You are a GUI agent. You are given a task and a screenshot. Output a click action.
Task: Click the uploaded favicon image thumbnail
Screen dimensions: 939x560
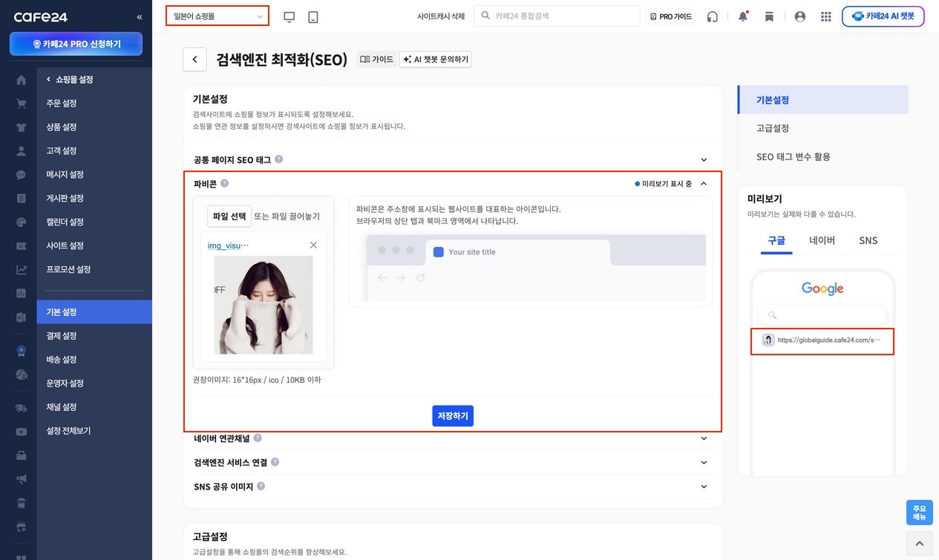[264, 305]
